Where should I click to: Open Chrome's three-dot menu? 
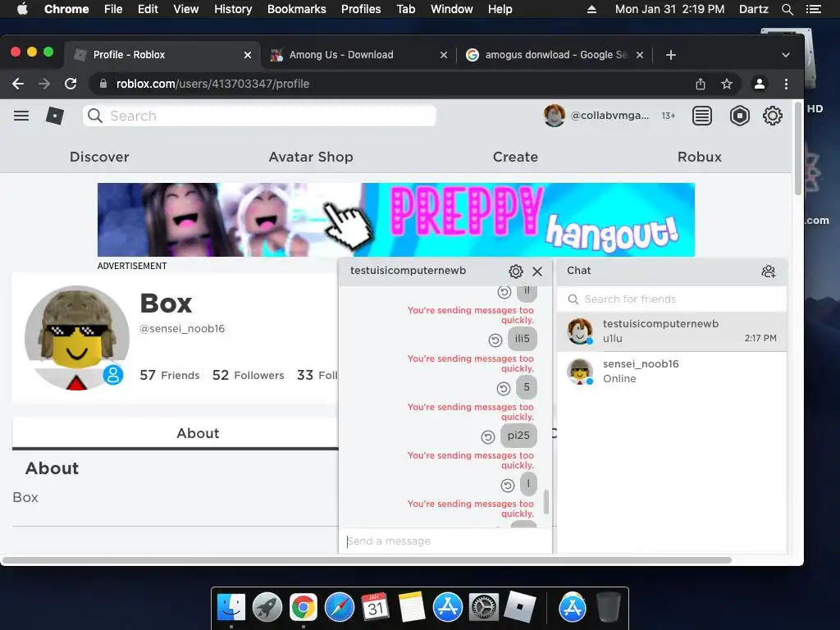[x=786, y=84]
